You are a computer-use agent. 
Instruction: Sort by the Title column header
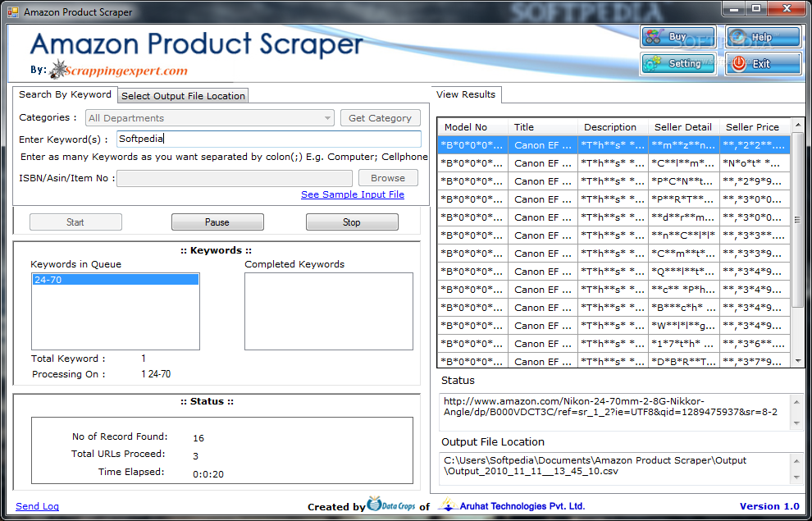pyautogui.click(x=543, y=127)
